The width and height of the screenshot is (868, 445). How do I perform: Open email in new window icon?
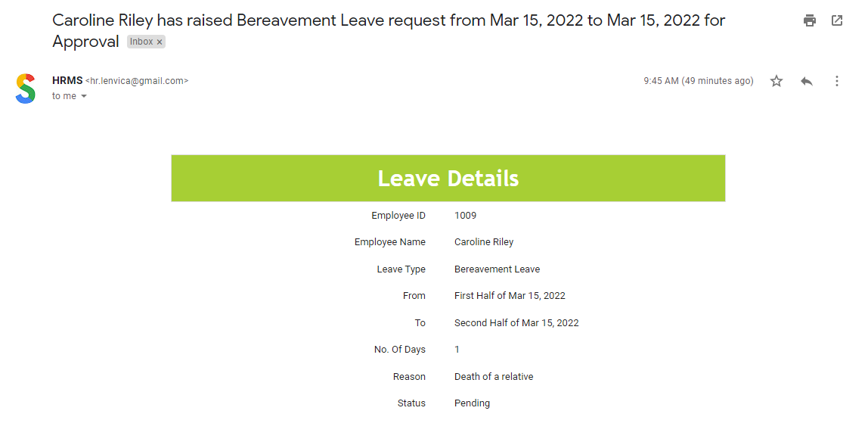click(837, 20)
